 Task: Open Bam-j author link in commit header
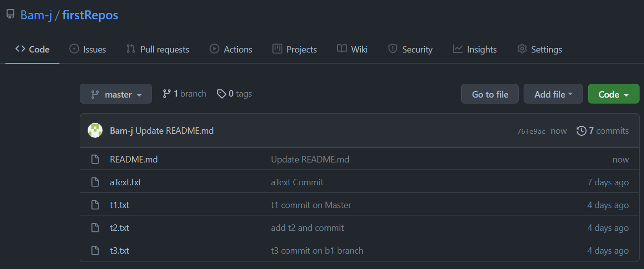(x=121, y=131)
